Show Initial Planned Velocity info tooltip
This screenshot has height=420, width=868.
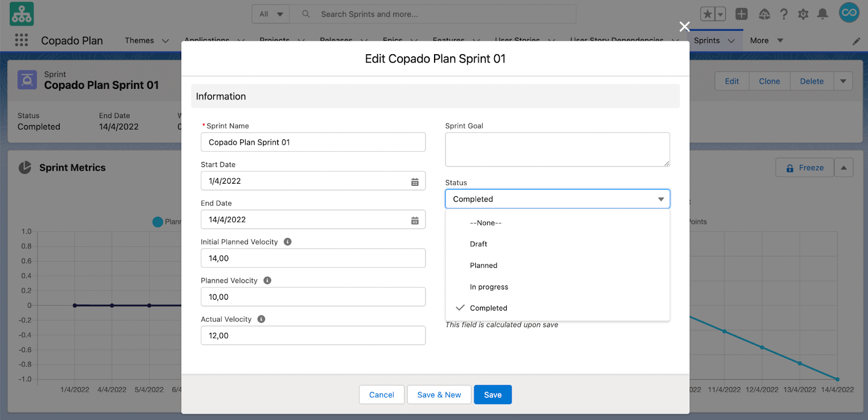click(x=288, y=242)
